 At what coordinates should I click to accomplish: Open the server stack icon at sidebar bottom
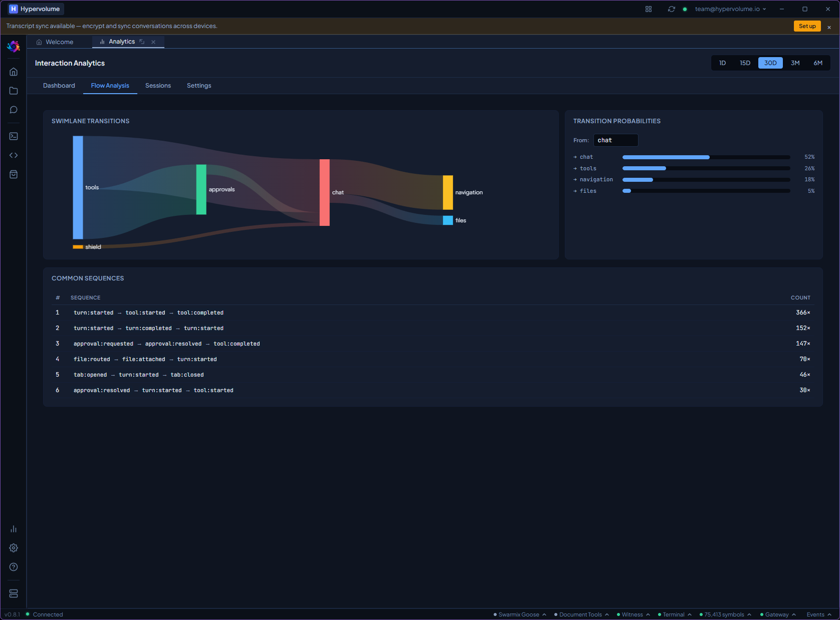tap(14, 593)
